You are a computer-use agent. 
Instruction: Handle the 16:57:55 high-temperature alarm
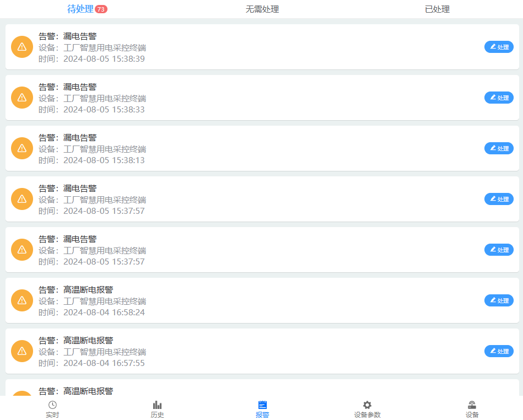[x=499, y=351]
